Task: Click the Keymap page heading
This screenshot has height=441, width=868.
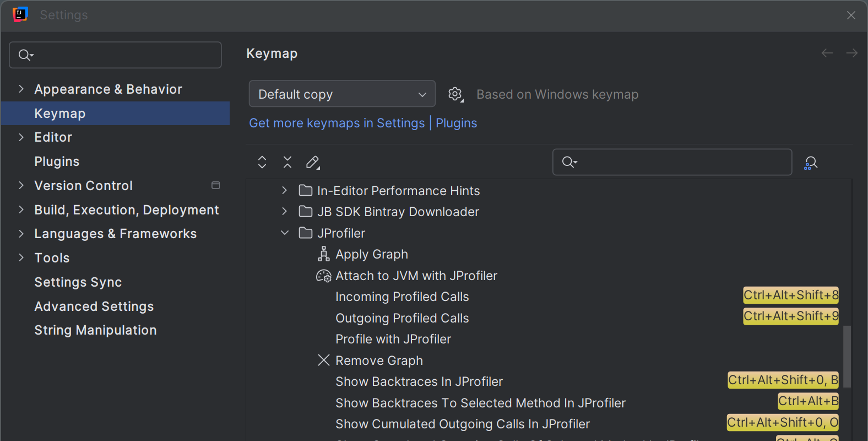Action: [x=272, y=53]
